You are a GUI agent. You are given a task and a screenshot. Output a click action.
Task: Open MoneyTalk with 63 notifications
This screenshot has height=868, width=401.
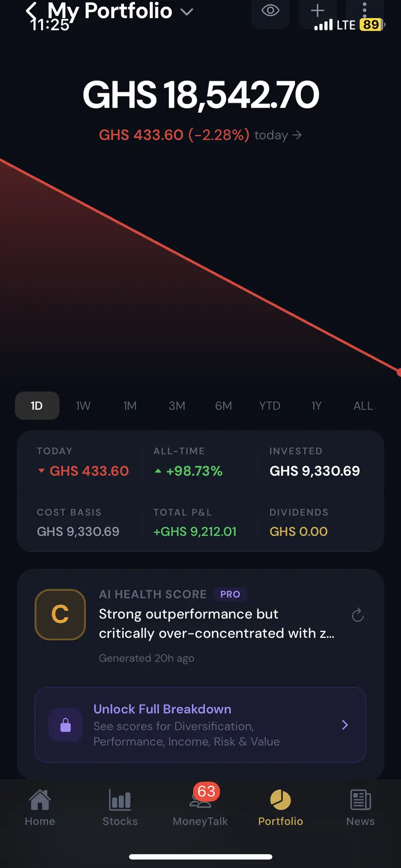pos(200,806)
